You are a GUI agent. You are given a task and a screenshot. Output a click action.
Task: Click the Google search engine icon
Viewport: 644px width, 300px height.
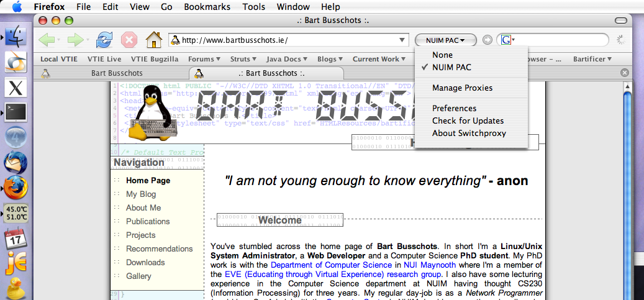[506, 40]
